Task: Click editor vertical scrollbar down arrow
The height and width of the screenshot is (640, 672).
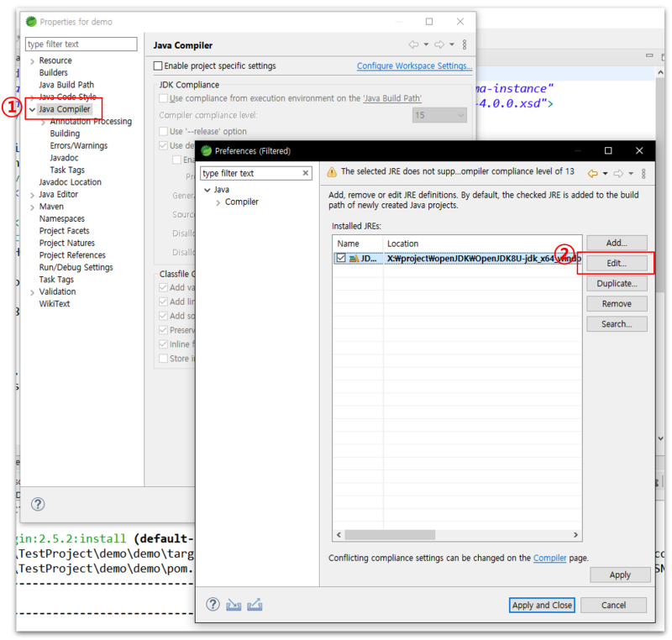Action: pos(660,438)
